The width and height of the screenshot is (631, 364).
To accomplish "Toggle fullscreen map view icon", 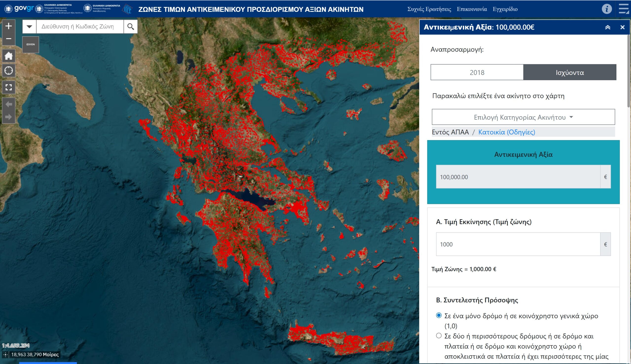I will click(x=9, y=87).
